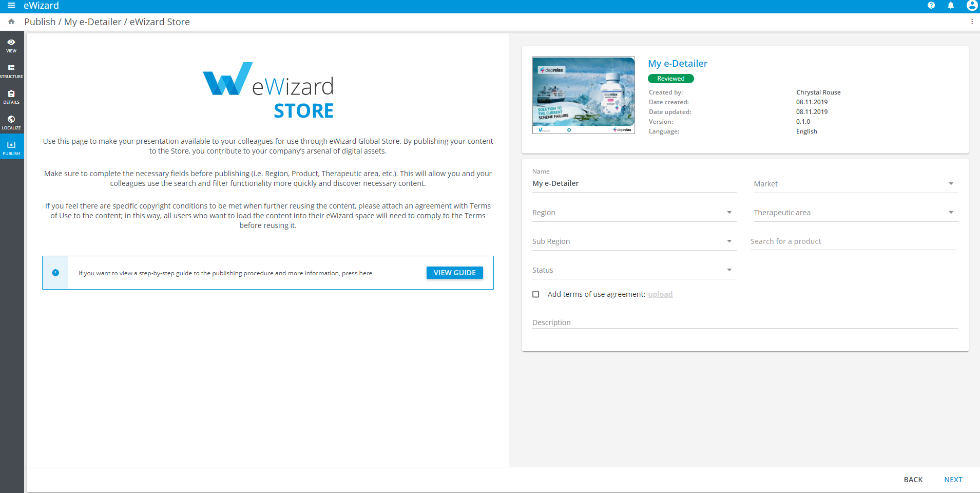Enable the terms of use agreement checkbox
The width and height of the screenshot is (980, 493).
(536, 294)
